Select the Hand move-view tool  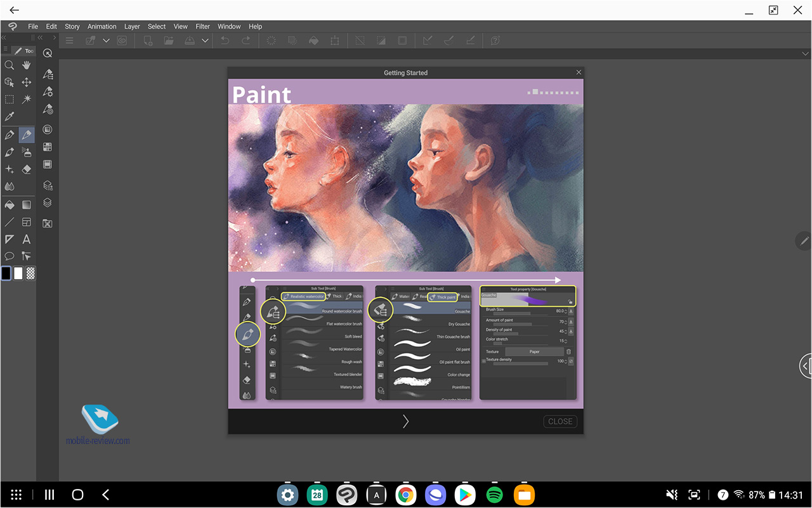pyautogui.click(x=27, y=65)
